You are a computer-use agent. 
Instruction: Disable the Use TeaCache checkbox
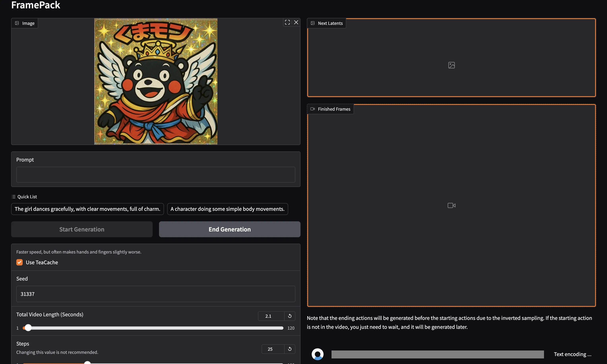[x=19, y=262]
